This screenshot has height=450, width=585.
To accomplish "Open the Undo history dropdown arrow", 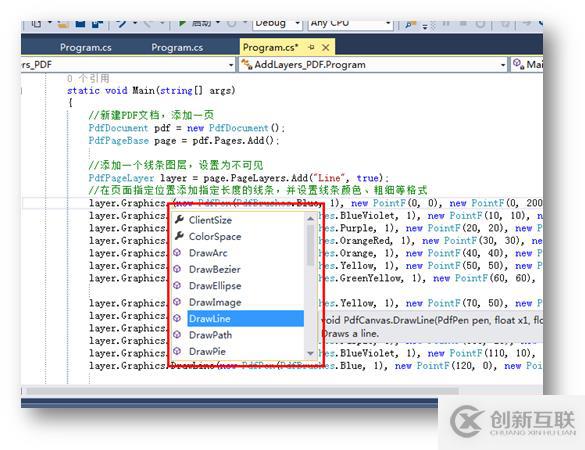I will (x=135, y=23).
